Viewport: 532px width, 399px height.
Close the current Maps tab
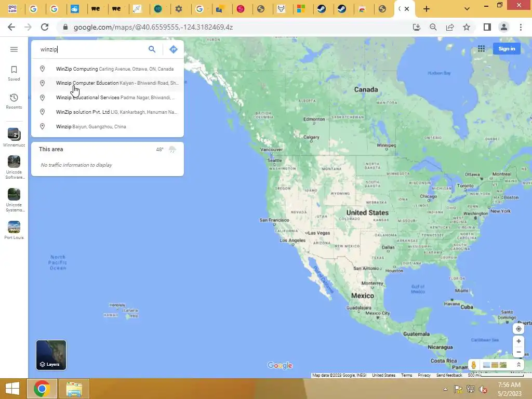(407, 9)
